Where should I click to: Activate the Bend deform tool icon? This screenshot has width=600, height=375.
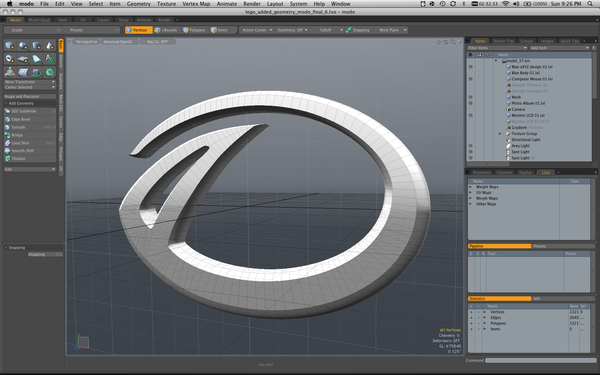23,72
